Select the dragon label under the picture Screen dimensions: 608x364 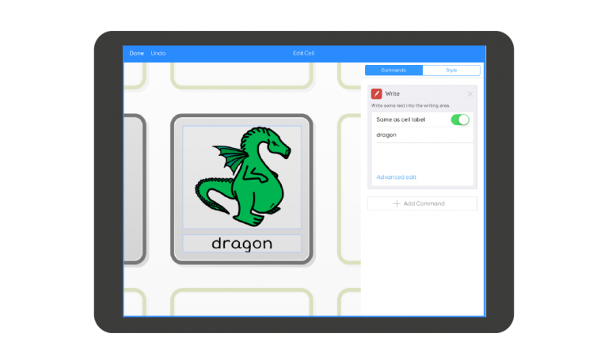(x=241, y=244)
